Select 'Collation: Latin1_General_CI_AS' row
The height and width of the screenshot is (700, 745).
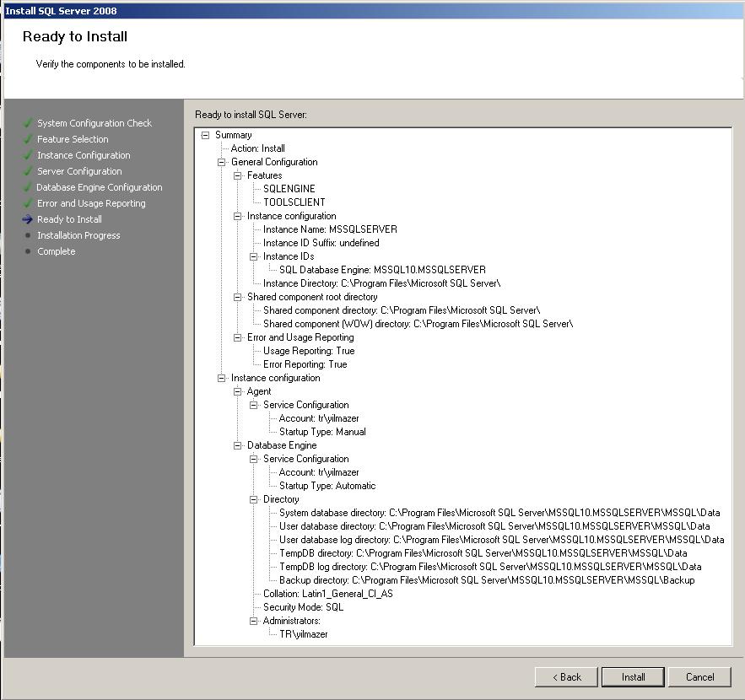tap(328, 594)
